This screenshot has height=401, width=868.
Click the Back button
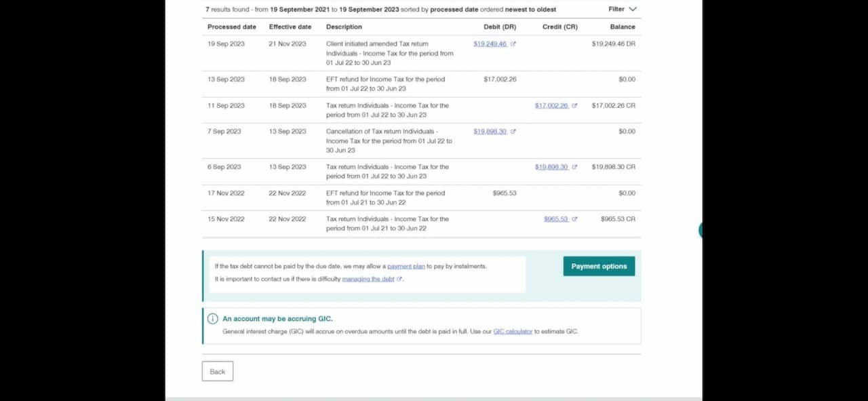tap(218, 371)
